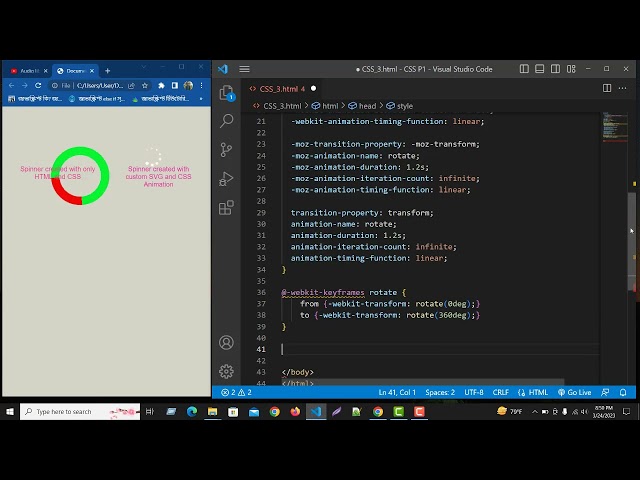This screenshot has width=640, height=480.
Task: Show hidden system tray icons
Action: 535,411
